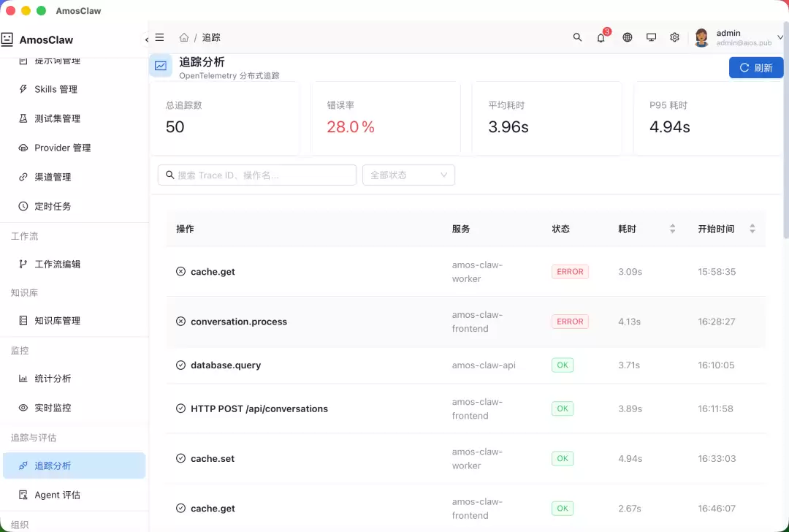
Task: Focus the 搜索 Trace ID search field
Action: 257,175
